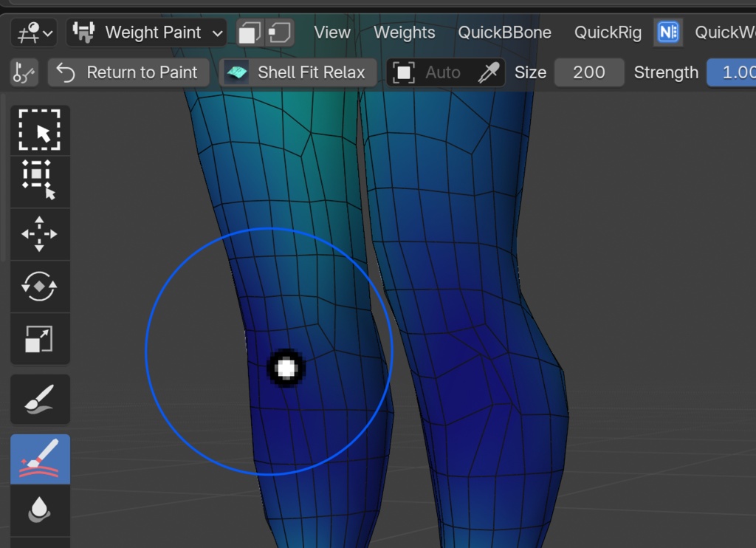This screenshot has height=548, width=756.
Task: Select the Scale tool
Action: point(40,339)
